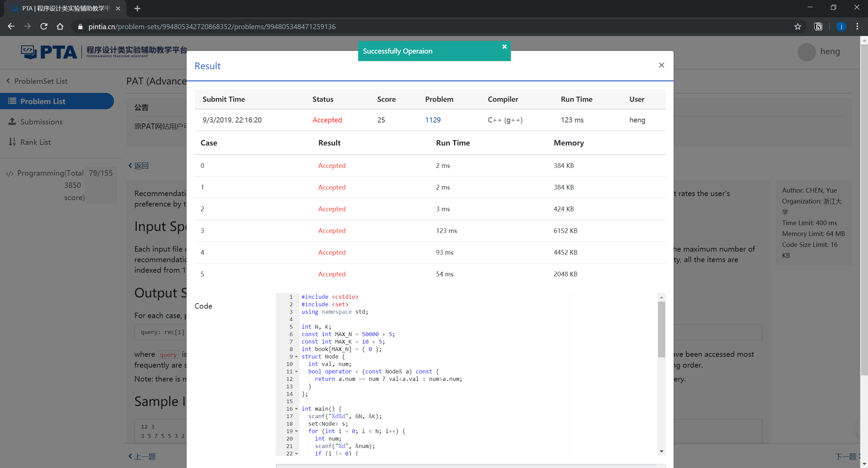Screen dimensions: 868x468
Task: Click the code editor scrollbar thumb
Action: tap(661, 329)
